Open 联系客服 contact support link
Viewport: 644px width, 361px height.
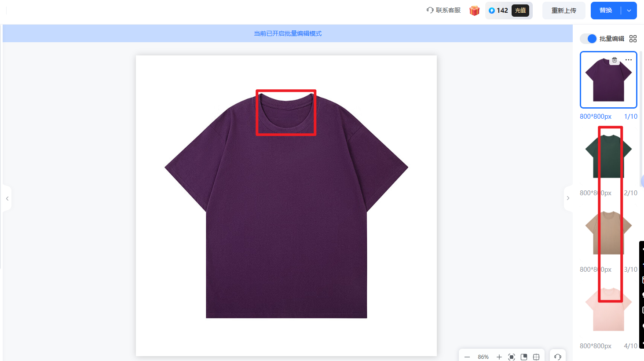[443, 11]
